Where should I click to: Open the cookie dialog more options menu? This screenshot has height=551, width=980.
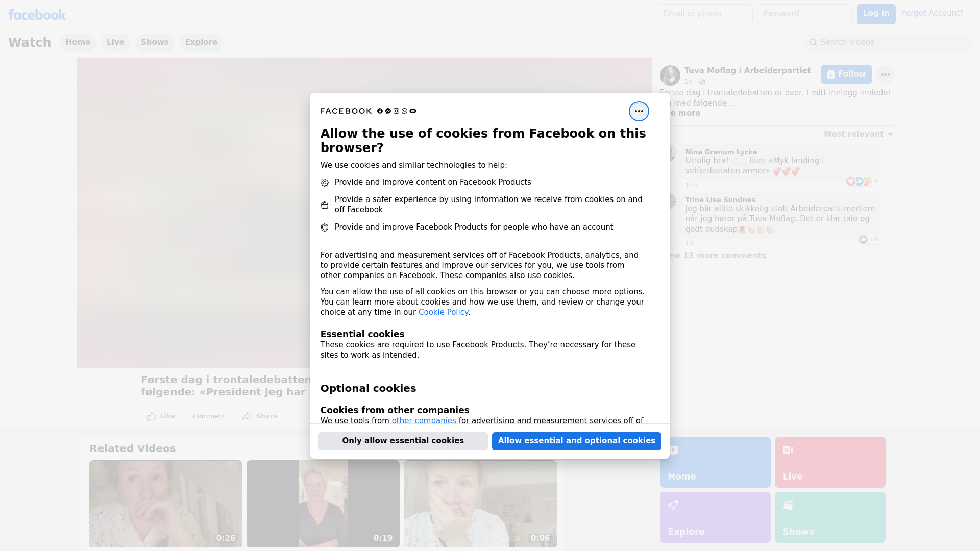[639, 111]
